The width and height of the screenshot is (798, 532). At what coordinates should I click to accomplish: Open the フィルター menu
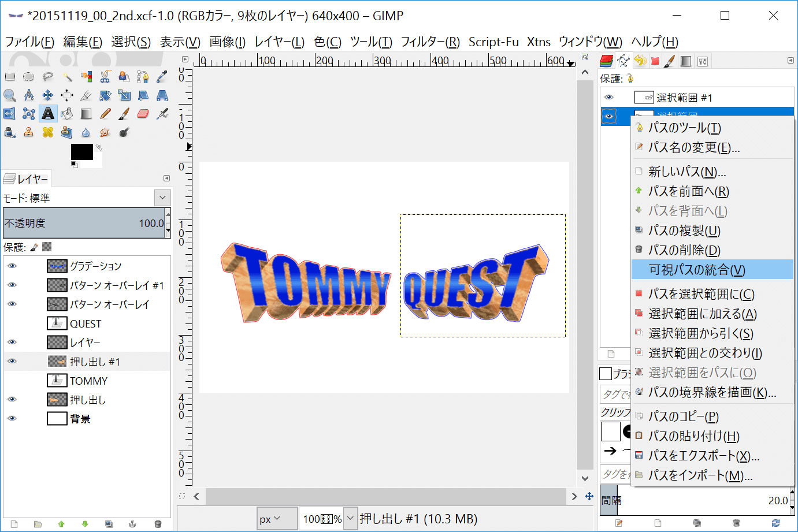coord(430,42)
